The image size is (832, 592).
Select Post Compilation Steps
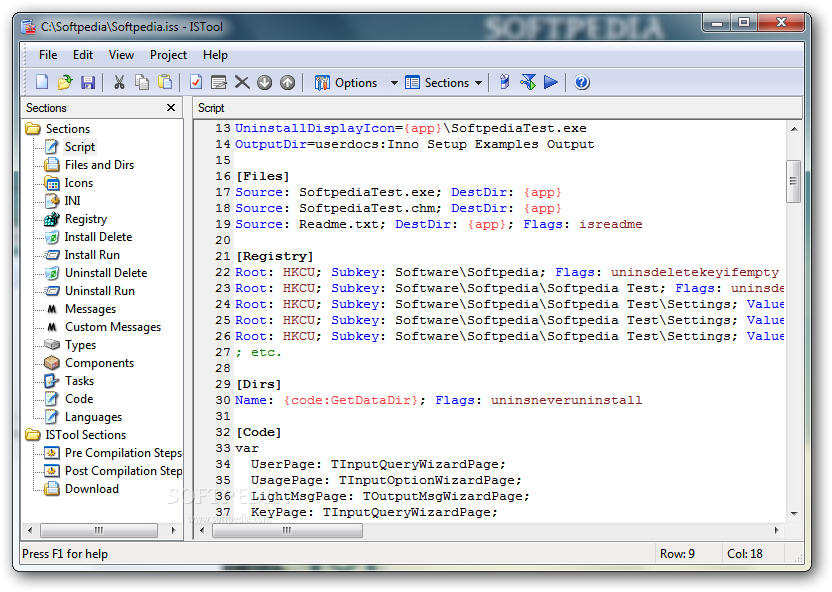click(x=123, y=471)
